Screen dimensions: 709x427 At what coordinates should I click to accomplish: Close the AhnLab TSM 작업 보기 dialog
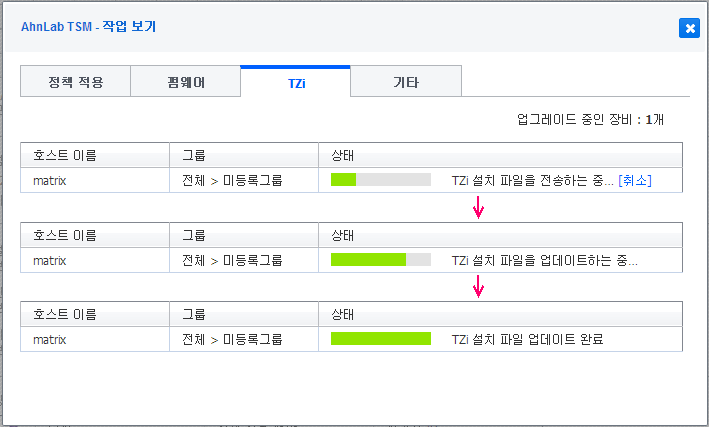689,28
